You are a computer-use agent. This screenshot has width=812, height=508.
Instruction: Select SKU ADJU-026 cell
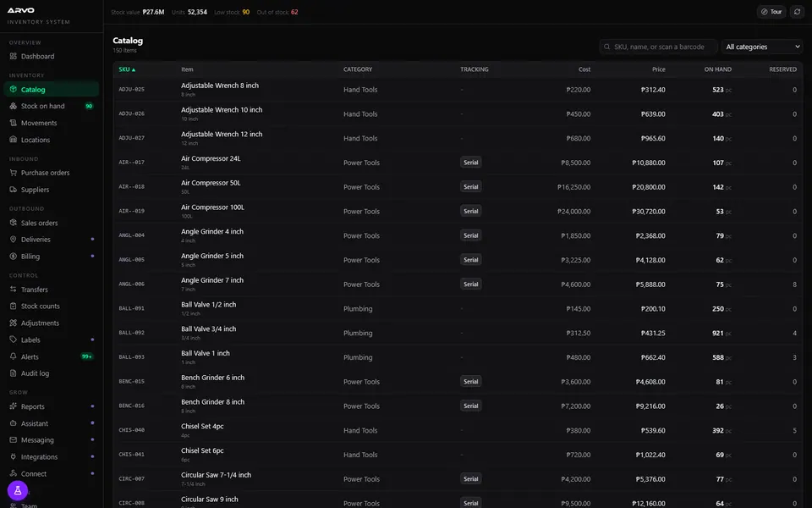132,113
